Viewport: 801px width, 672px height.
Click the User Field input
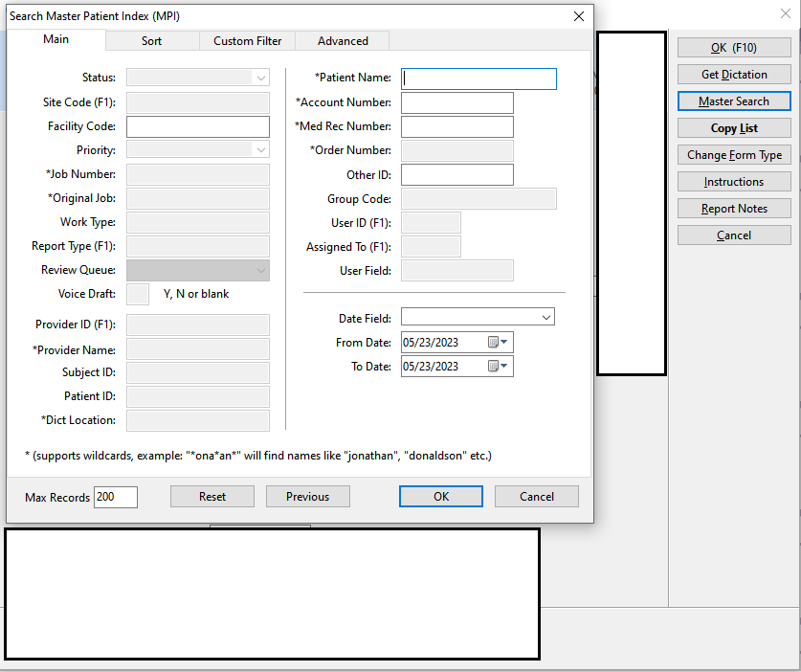click(x=457, y=271)
